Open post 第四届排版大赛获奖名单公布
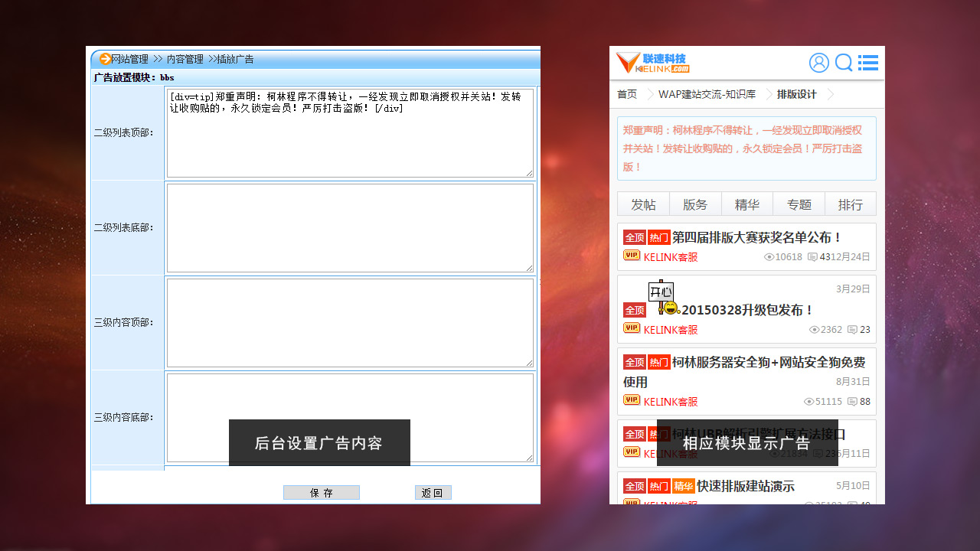980x551 pixels. tap(756, 237)
